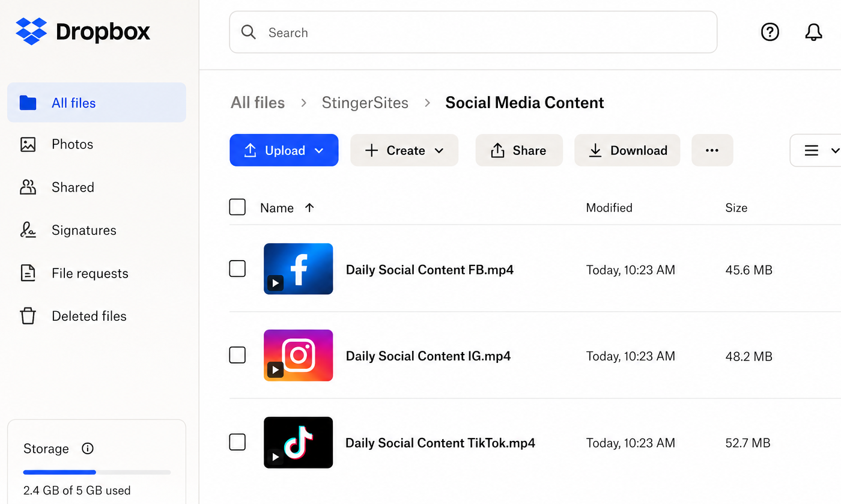Screen dimensions: 841x504
Task: Click the storage info icon
Action: (x=88, y=449)
